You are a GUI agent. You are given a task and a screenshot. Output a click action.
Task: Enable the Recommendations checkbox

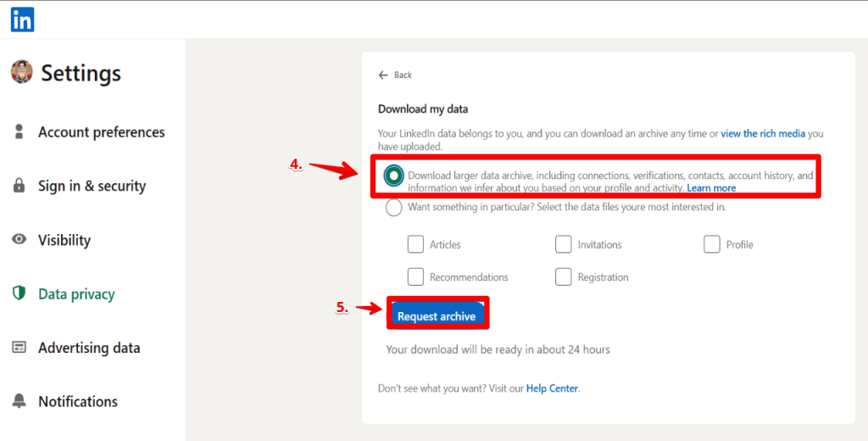tap(415, 277)
